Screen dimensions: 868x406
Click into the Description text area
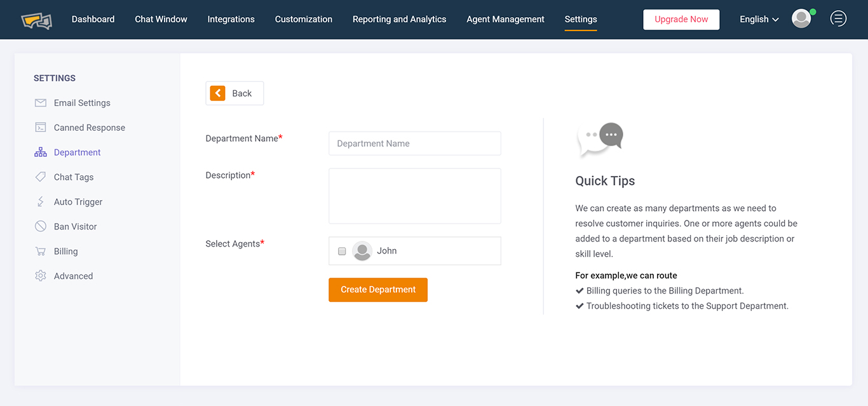pyautogui.click(x=415, y=196)
